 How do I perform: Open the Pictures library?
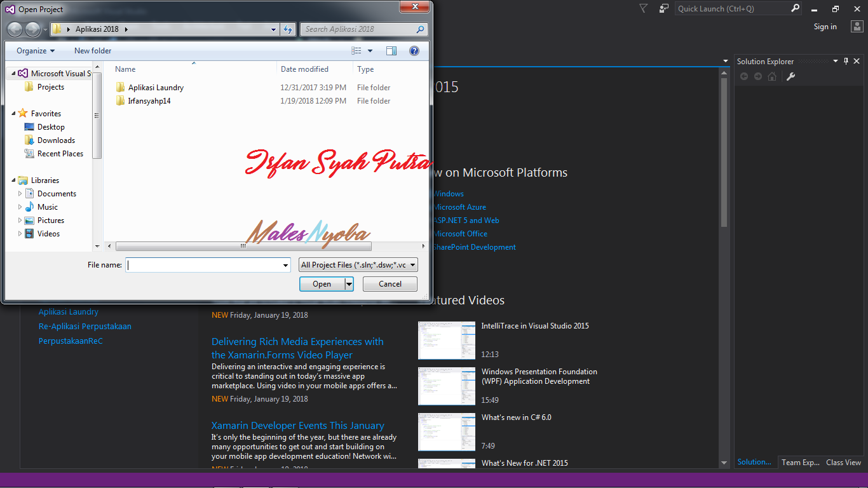pos(51,220)
